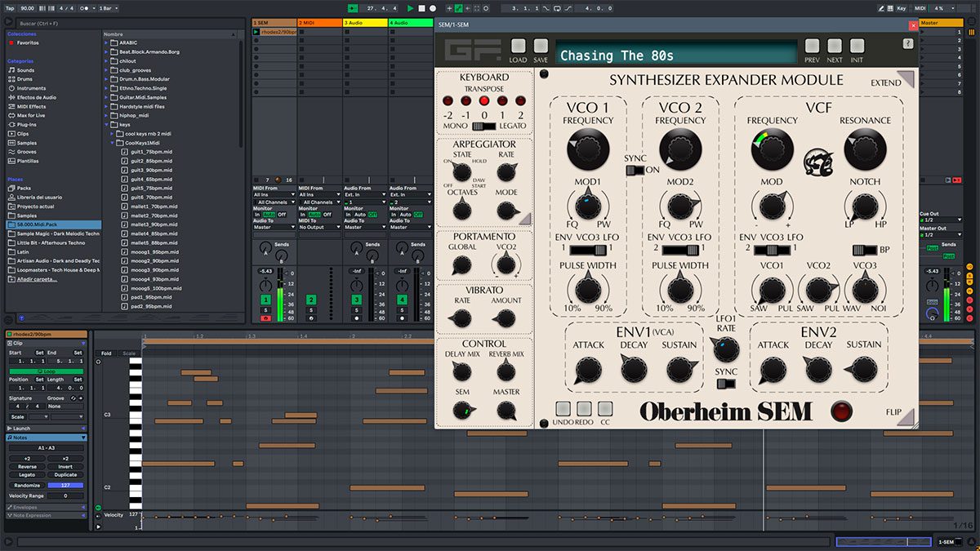Click the CC button on SEM panel
980x551 pixels.
click(605, 408)
